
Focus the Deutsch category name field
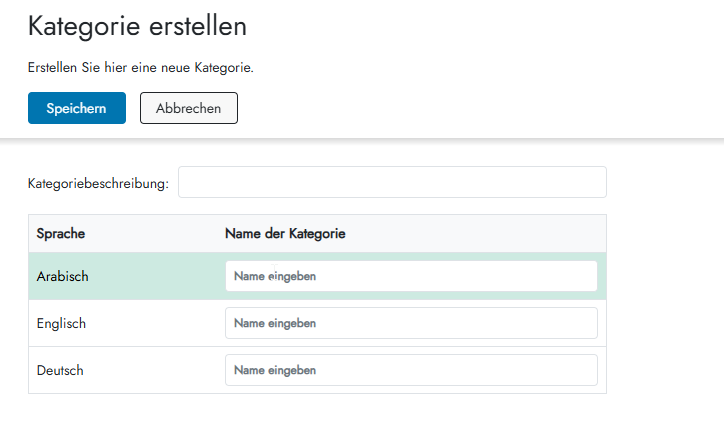(411, 370)
